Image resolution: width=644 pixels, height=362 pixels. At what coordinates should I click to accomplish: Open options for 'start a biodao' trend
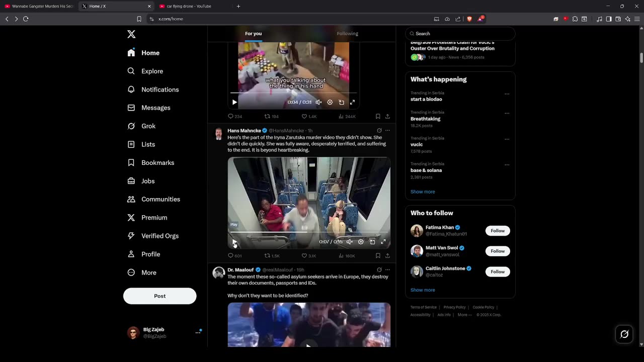pos(507,94)
